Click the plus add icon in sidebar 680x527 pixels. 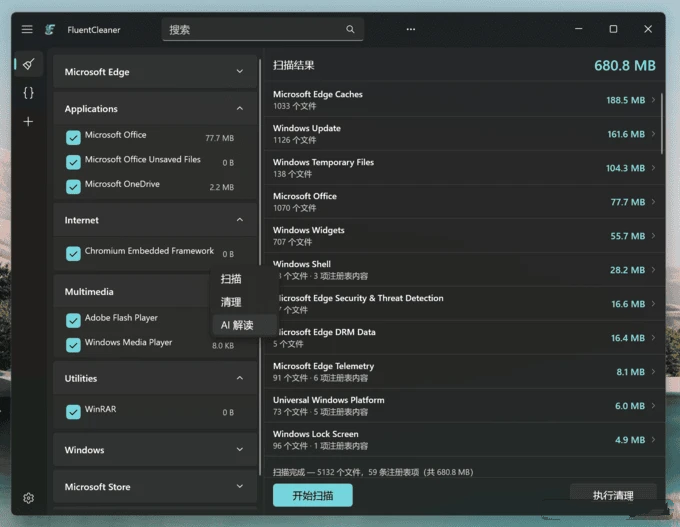point(28,121)
